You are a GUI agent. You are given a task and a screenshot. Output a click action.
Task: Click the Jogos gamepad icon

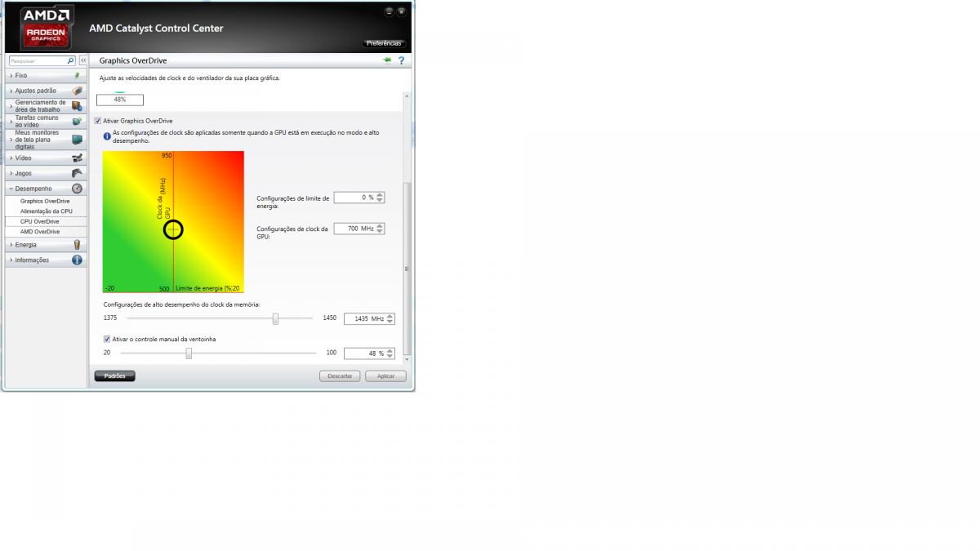(x=77, y=173)
